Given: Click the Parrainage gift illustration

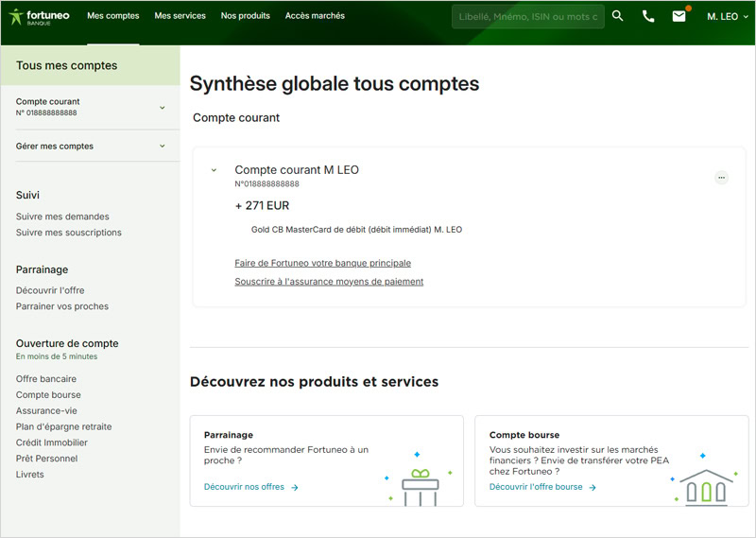Looking at the screenshot, I should [419, 478].
